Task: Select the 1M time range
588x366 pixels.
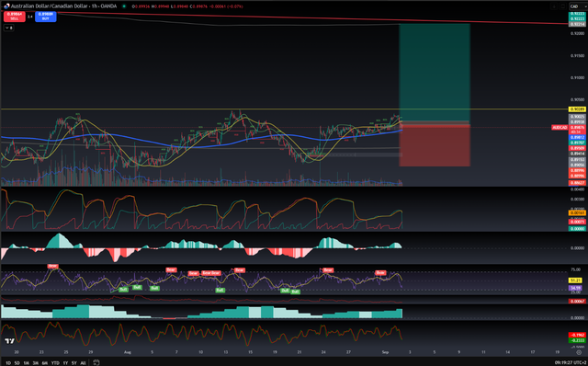Action: tap(27, 362)
